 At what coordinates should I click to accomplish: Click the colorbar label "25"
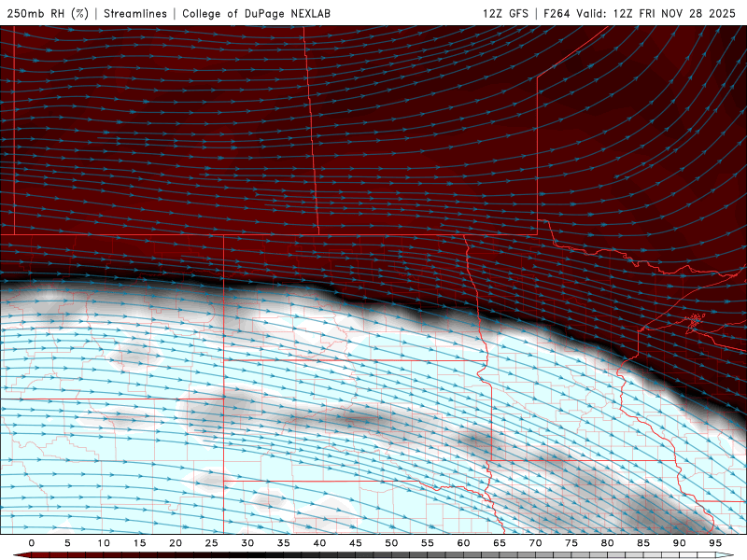click(211, 543)
